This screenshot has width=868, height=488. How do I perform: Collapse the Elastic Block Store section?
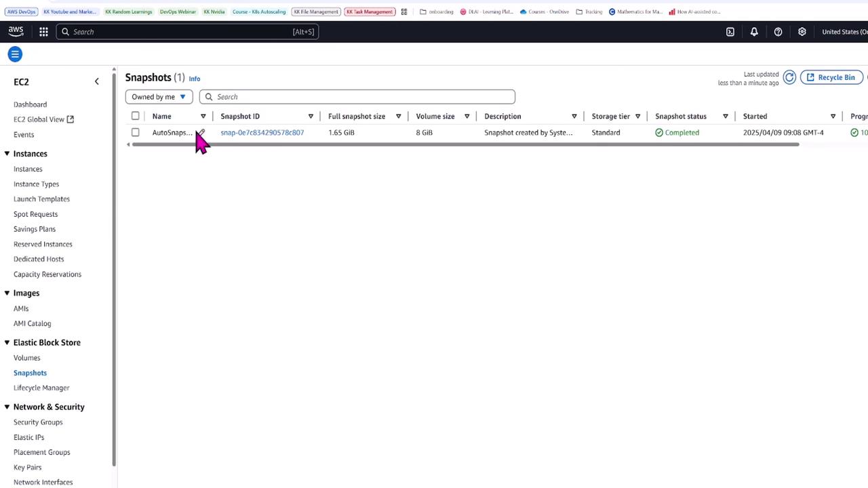click(7, 343)
